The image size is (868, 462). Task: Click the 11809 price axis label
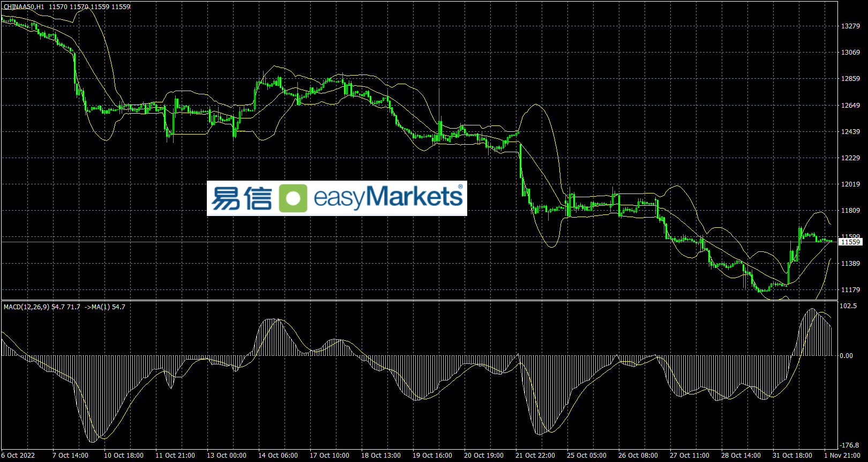click(x=850, y=211)
